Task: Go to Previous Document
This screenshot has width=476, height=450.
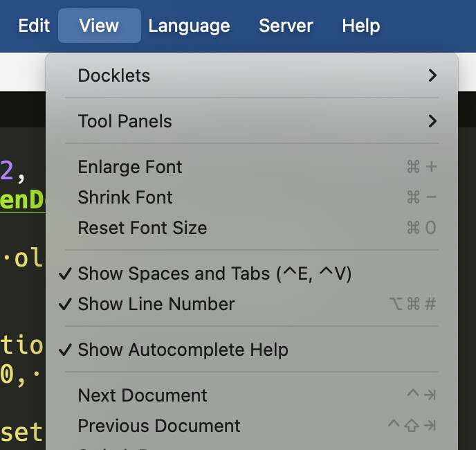Action: pyautogui.click(x=159, y=426)
